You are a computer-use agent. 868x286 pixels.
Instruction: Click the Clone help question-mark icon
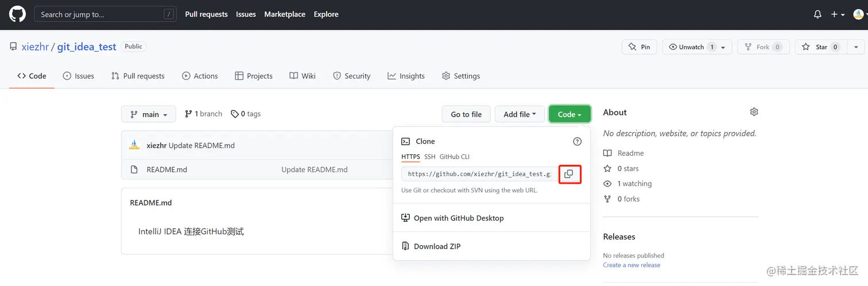(x=578, y=141)
